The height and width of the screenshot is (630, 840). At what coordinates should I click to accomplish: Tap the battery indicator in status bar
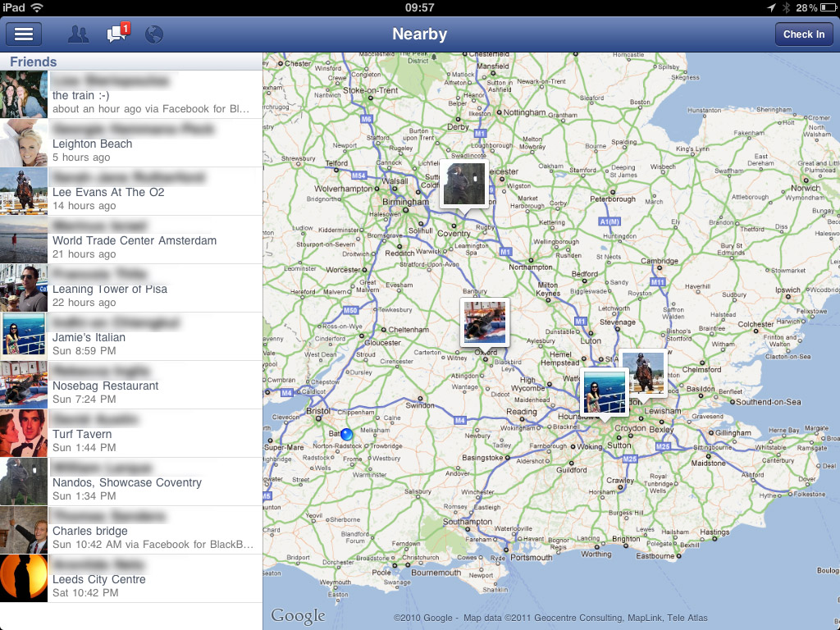(x=829, y=7)
